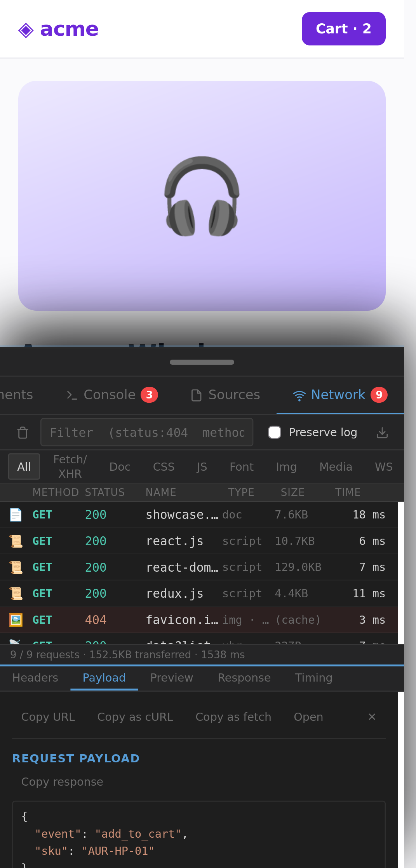Filter by WS requests
The image size is (416, 868).
click(384, 466)
